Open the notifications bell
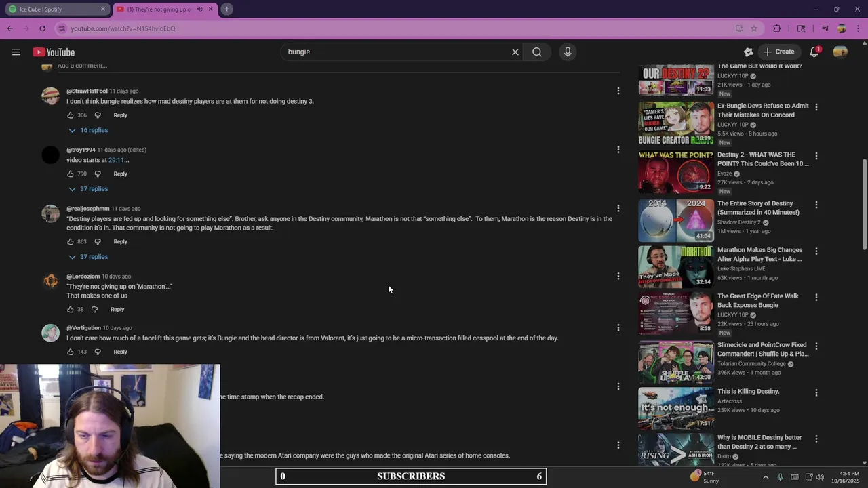868x488 pixels. (814, 52)
